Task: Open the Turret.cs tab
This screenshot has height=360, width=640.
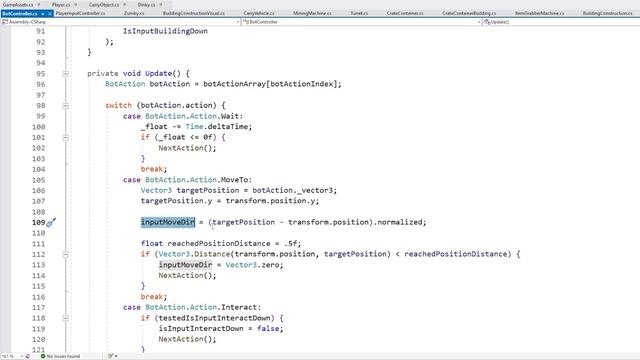Action: coord(359,13)
